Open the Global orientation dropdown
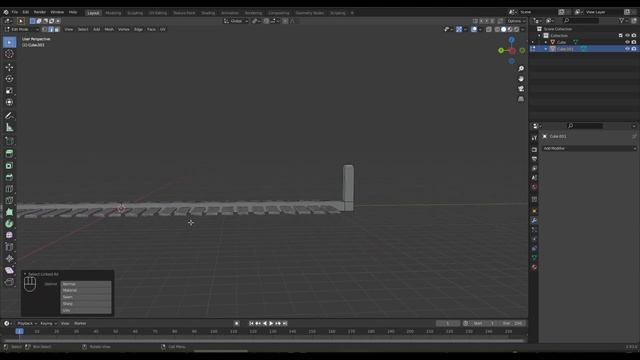640x360 pixels. pos(236,21)
